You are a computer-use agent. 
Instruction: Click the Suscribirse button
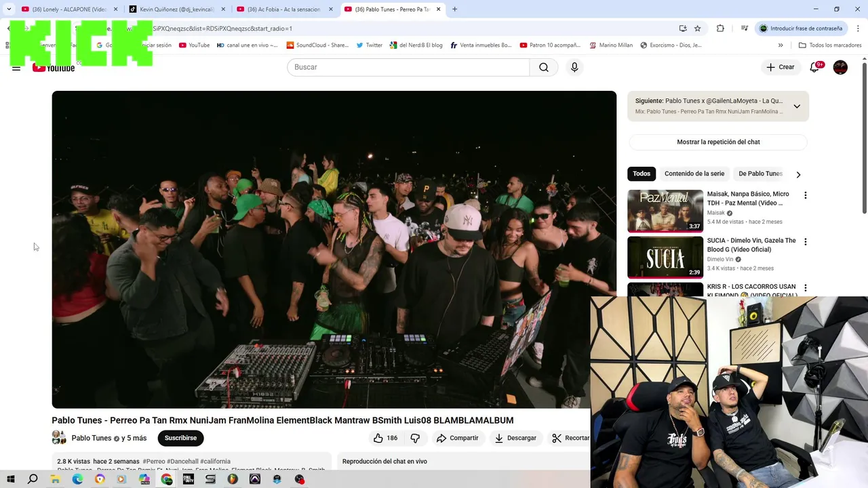[180, 438]
